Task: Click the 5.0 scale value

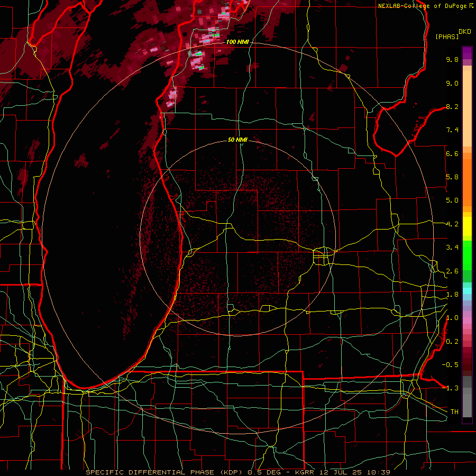Action: click(452, 200)
